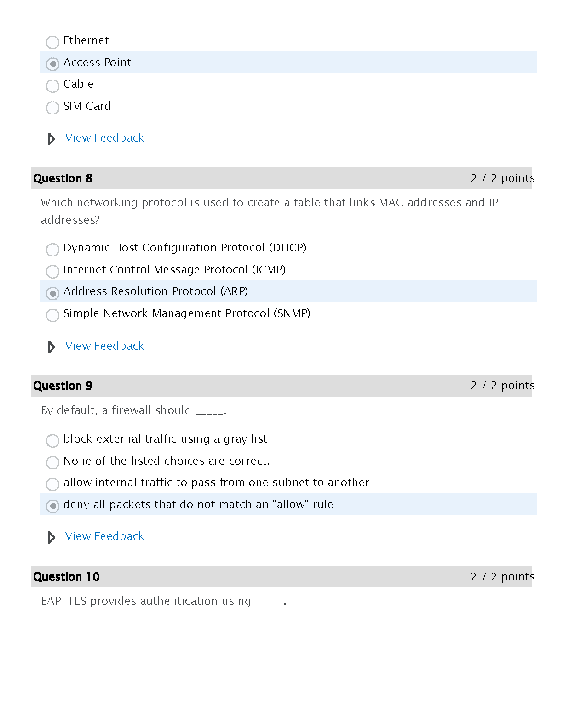
Task: Pick deny all packets not matching allow rule
Action: click(x=53, y=506)
